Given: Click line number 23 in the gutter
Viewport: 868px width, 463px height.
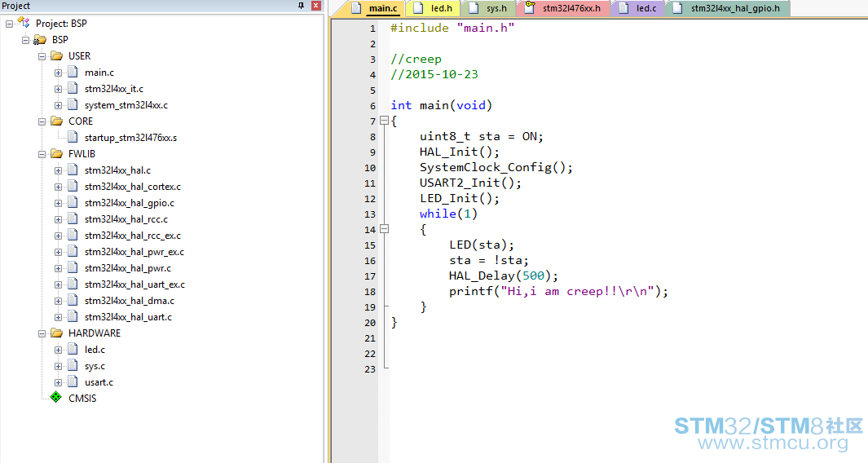Looking at the screenshot, I should (370, 368).
